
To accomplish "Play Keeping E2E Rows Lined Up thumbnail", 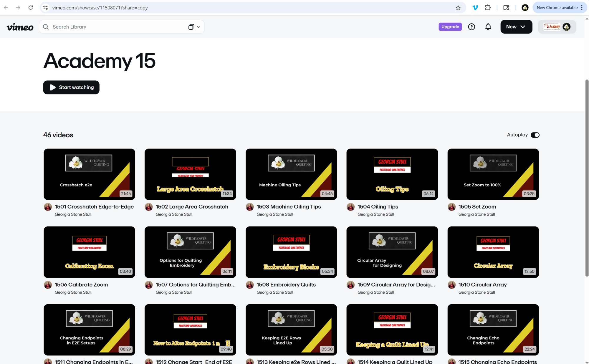I will 291,330.
